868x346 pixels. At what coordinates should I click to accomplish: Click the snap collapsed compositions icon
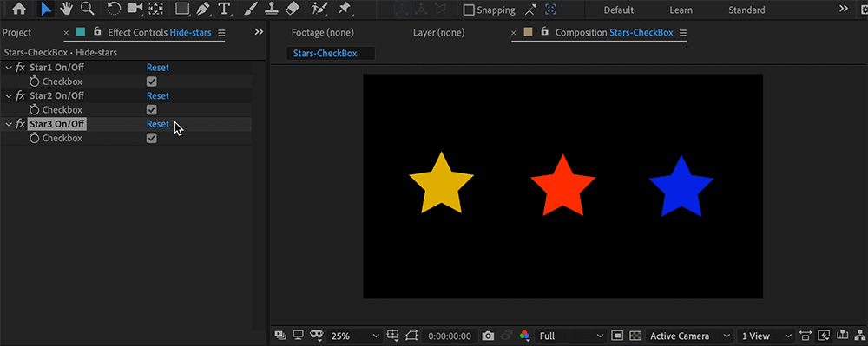pos(550,10)
